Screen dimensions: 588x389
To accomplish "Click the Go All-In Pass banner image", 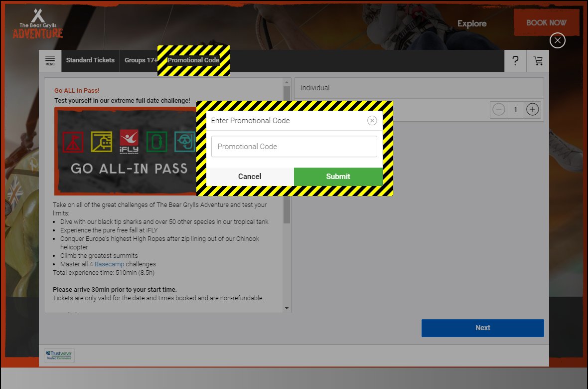I will 126,151.
